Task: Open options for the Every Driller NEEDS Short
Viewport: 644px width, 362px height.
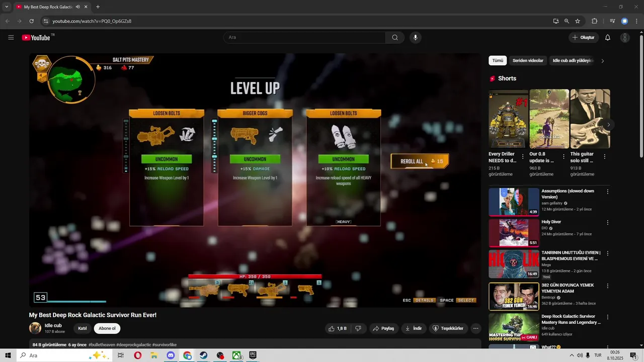Action: tap(523, 156)
